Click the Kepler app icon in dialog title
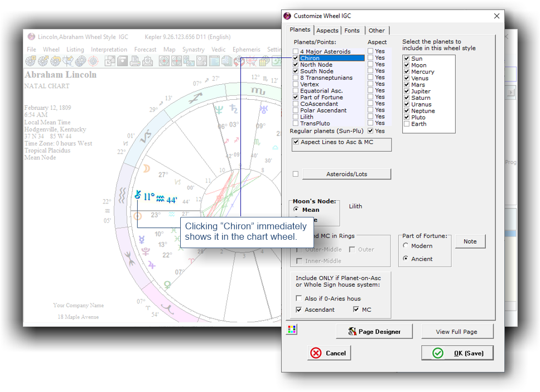The image size is (540, 392). coord(287,16)
